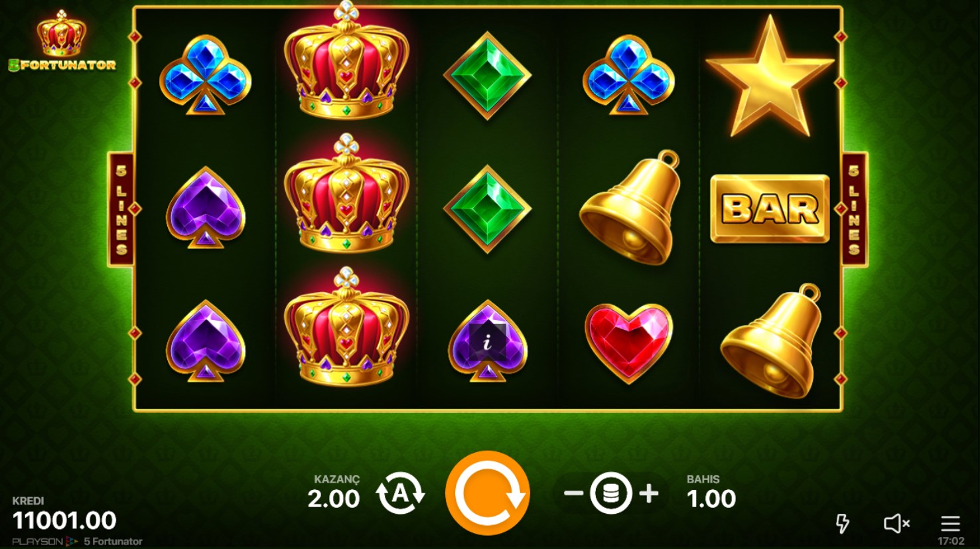Click the gold star symbol
Viewport: 980px width, 549px height.
pyautogui.click(x=770, y=78)
